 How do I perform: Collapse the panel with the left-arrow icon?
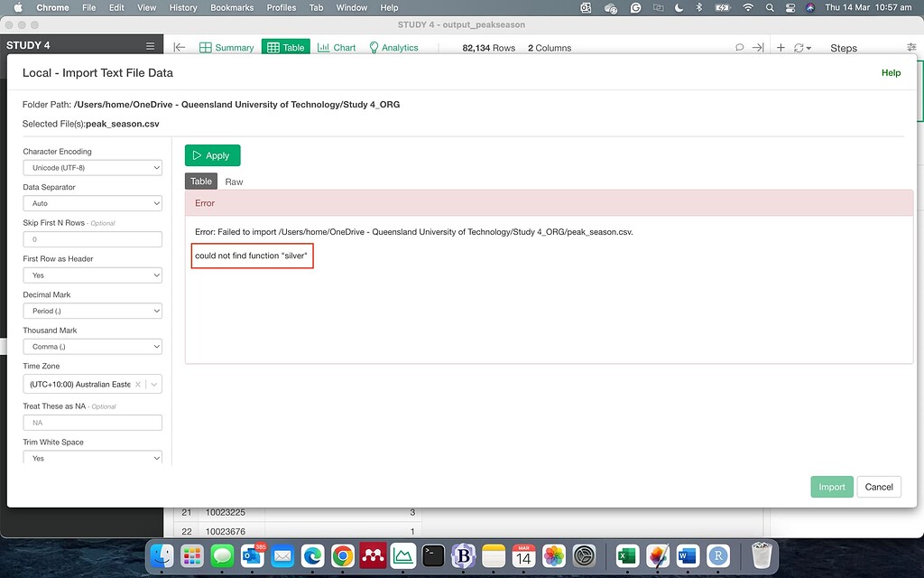[179, 46]
